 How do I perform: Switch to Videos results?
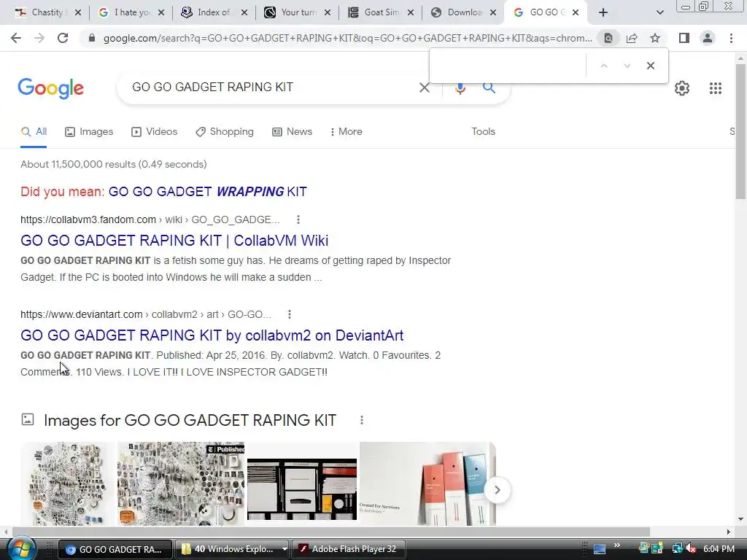pos(155,132)
